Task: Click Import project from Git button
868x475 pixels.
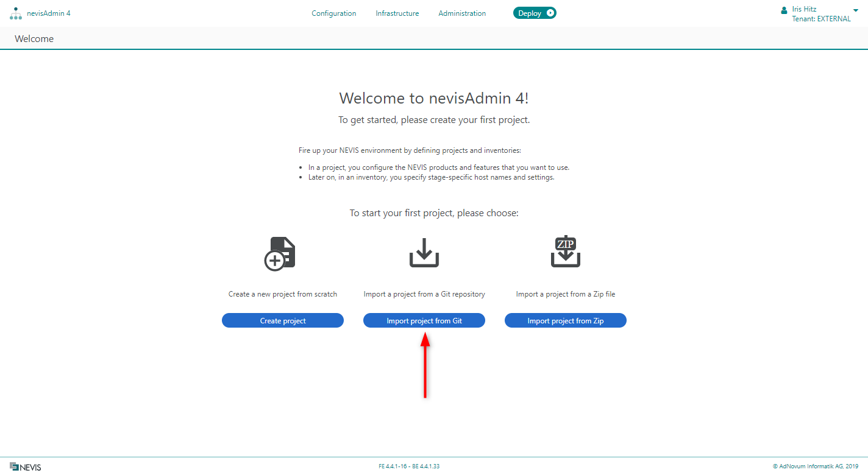Action: point(424,320)
